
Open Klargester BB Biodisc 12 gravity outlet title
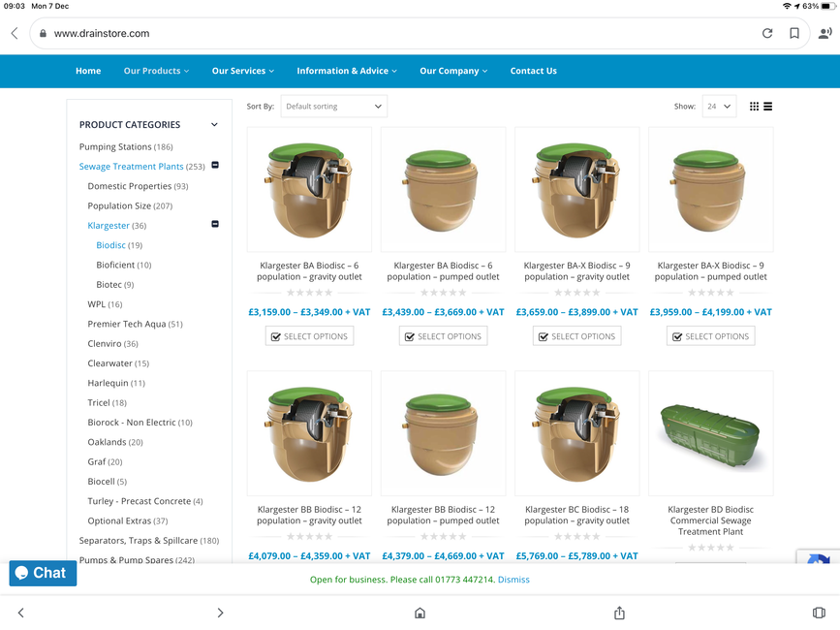click(309, 515)
